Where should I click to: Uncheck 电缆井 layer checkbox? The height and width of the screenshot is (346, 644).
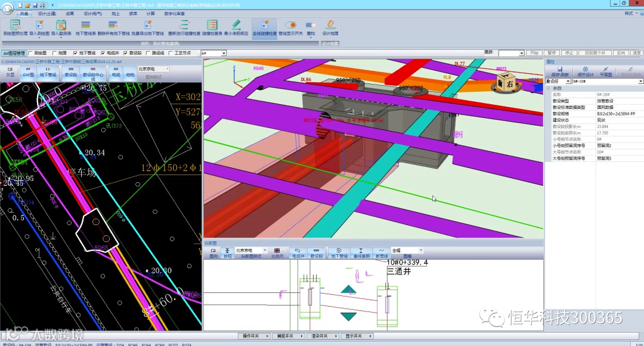[x=103, y=53]
